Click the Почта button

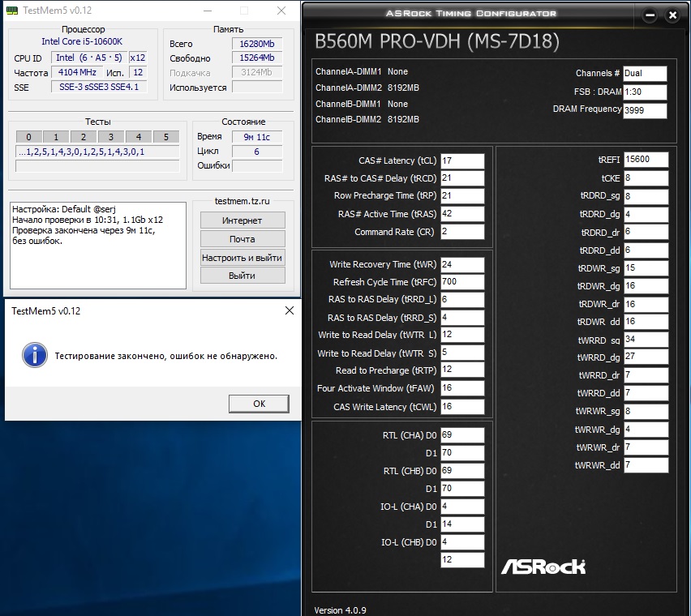[242, 238]
